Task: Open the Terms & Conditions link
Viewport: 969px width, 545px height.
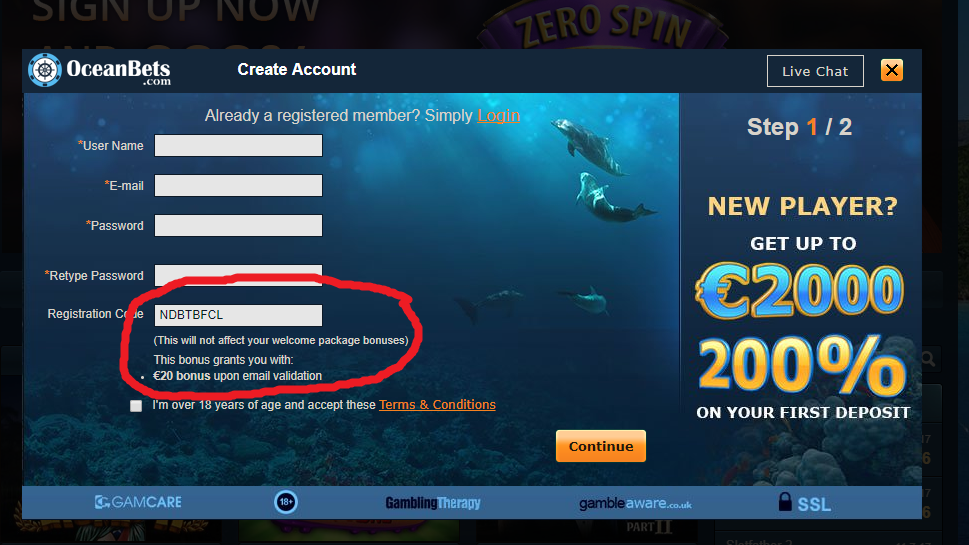Action: (437, 405)
